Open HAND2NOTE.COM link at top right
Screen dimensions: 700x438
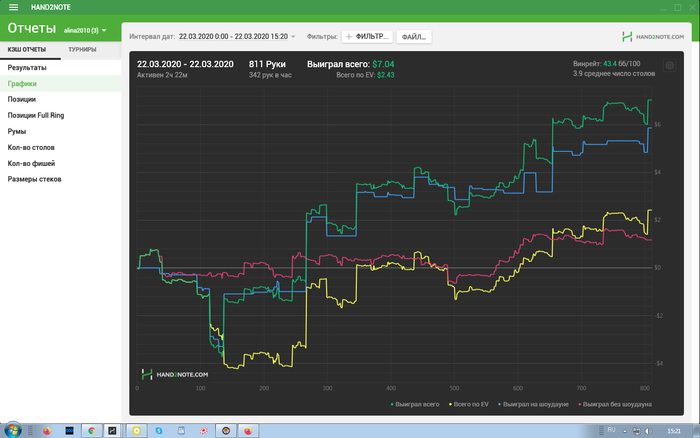coord(653,37)
